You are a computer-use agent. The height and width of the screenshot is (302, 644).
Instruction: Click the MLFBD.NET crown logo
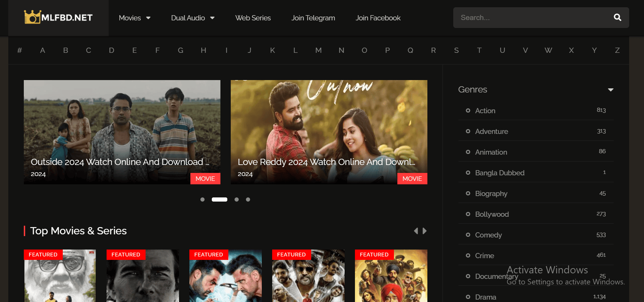[58, 17]
